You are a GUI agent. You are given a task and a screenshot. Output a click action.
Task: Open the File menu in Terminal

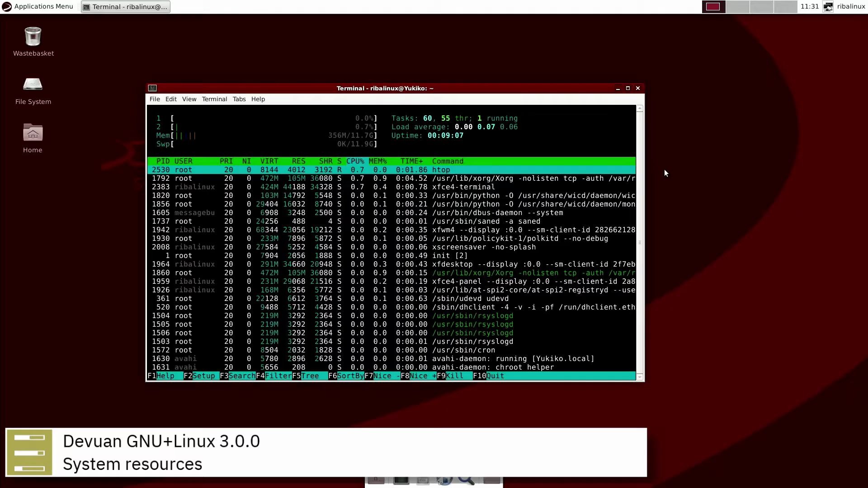[x=155, y=99]
